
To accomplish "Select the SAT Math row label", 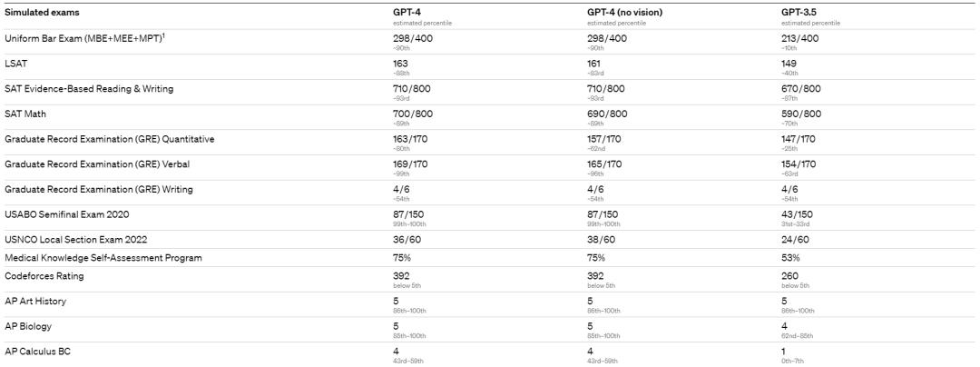I will 24,114.
